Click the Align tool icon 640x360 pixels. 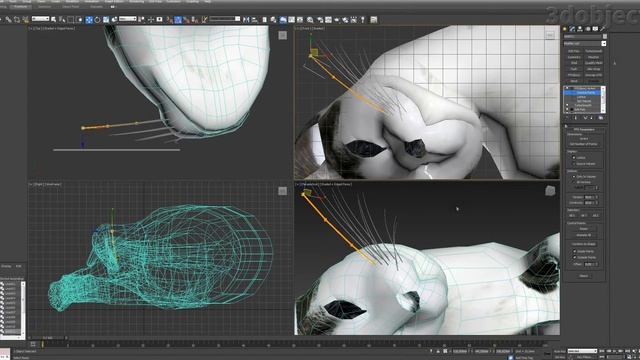point(255,20)
